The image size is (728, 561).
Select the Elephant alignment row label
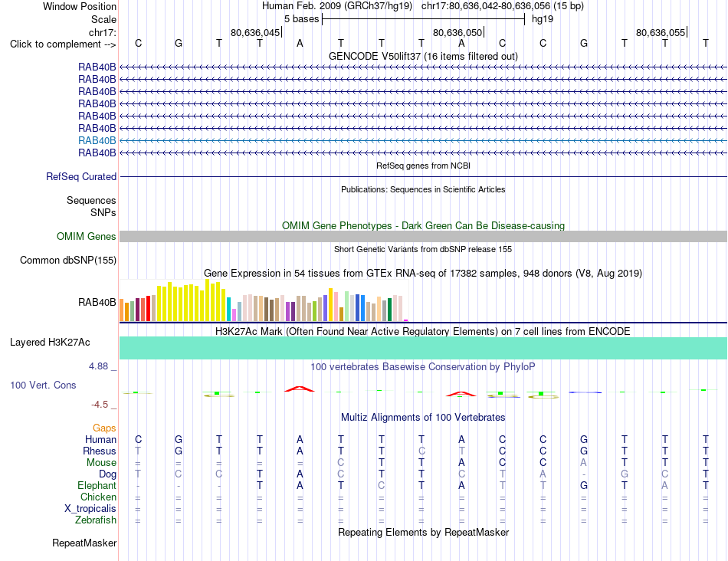click(97, 485)
